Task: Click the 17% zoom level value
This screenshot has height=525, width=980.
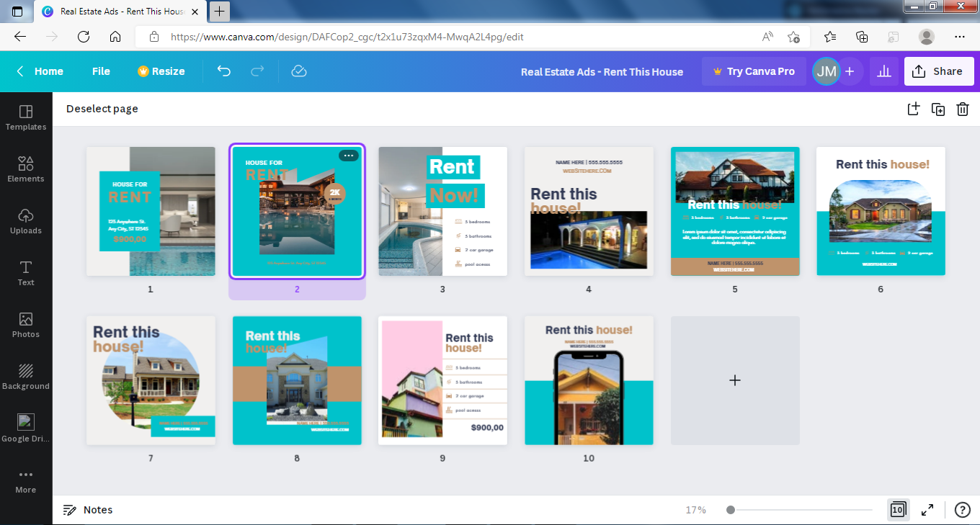Action: 695,510
